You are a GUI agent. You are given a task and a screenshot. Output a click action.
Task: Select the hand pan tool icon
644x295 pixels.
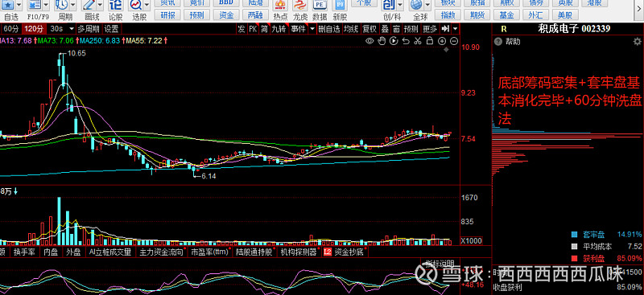(x=382, y=41)
